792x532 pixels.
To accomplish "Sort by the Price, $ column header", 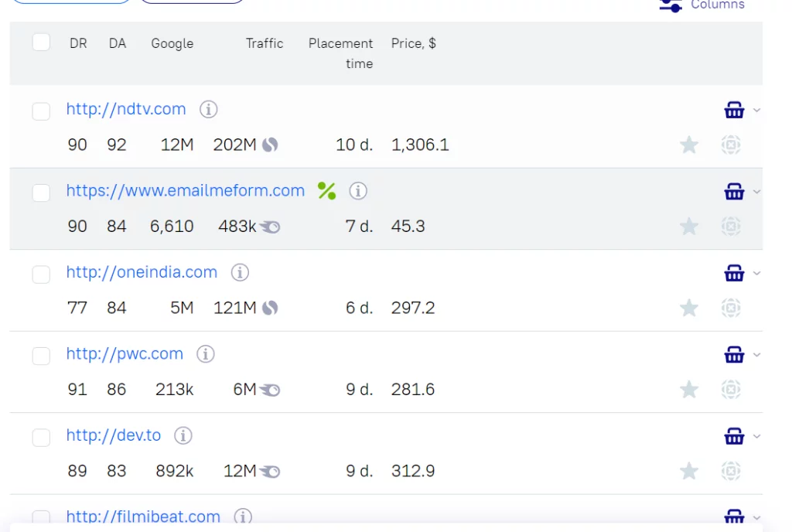I will 414,44.
